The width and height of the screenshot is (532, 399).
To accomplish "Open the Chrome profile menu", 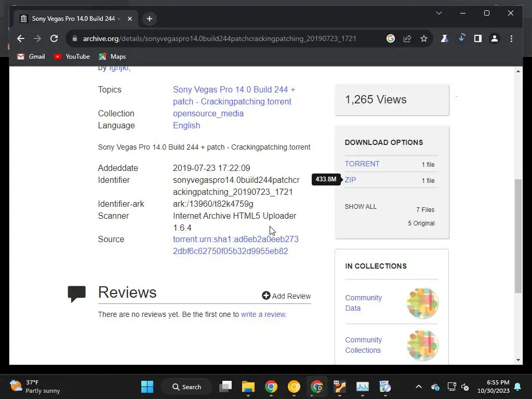I will click(495, 38).
